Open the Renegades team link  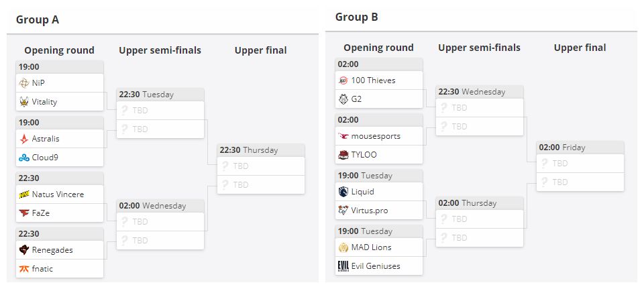coord(52,250)
